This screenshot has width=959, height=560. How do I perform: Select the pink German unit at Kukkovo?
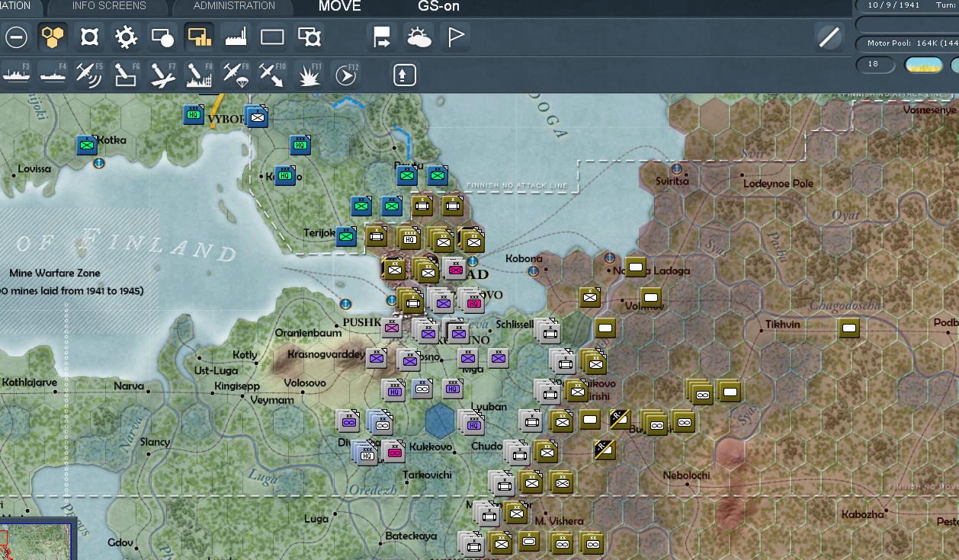click(394, 452)
